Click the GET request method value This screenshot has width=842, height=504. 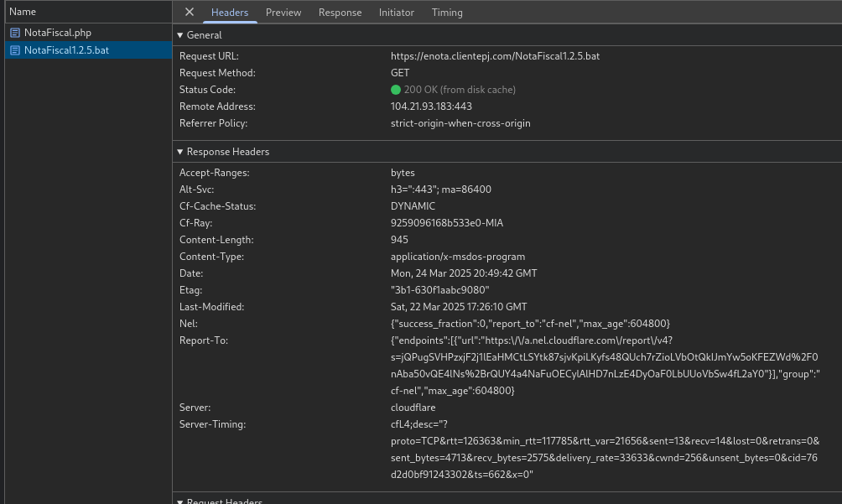[400, 72]
